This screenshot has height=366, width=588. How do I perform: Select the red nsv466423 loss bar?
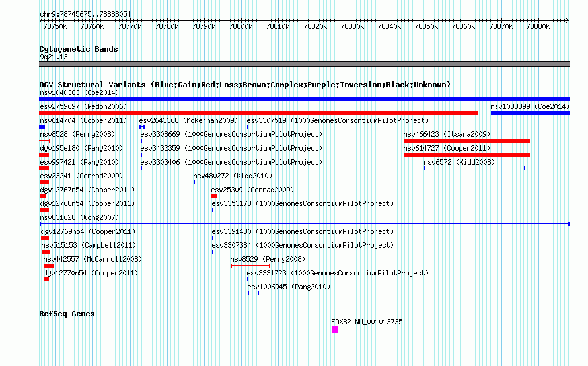point(466,141)
